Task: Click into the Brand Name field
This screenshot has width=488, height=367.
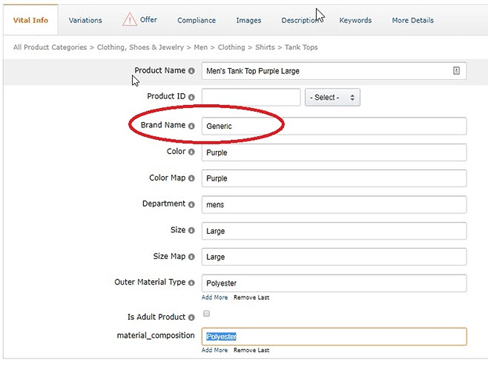Action: [334, 126]
